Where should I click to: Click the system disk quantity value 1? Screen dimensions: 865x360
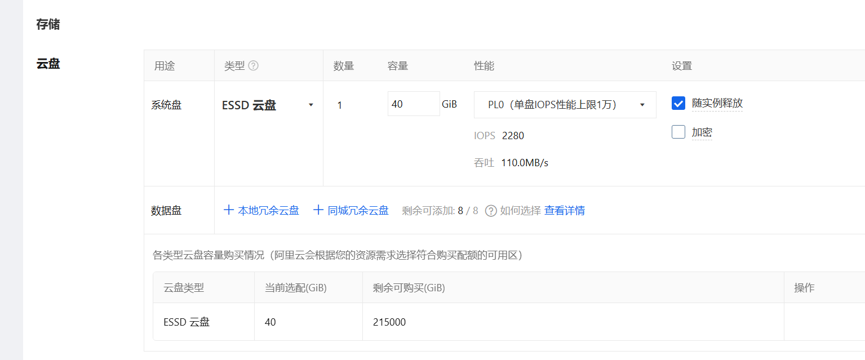pos(339,105)
